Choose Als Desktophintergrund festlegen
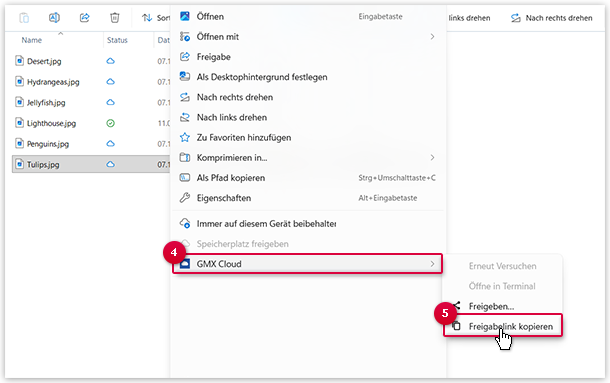 [x=307, y=77]
